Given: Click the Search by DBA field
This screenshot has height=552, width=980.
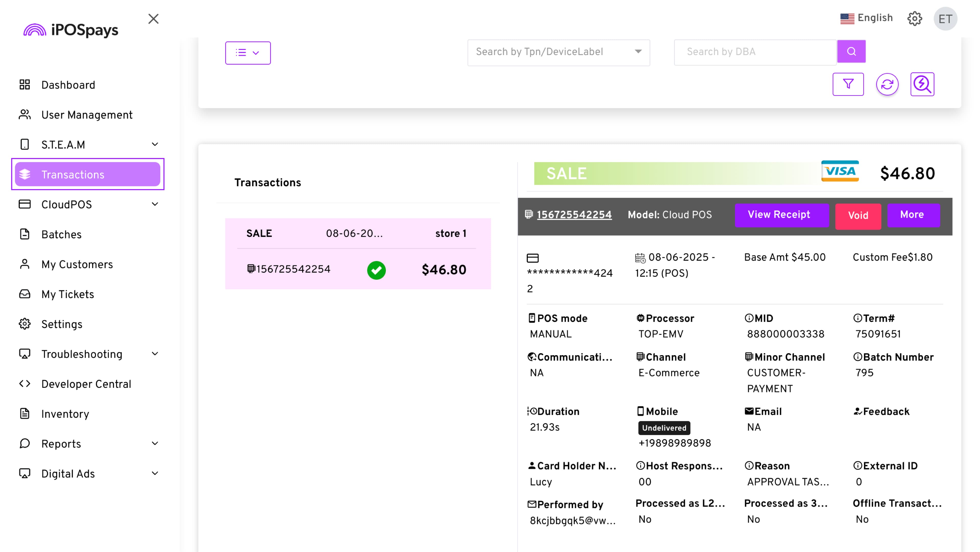Looking at the screenshot, I should tap(755, 52).
